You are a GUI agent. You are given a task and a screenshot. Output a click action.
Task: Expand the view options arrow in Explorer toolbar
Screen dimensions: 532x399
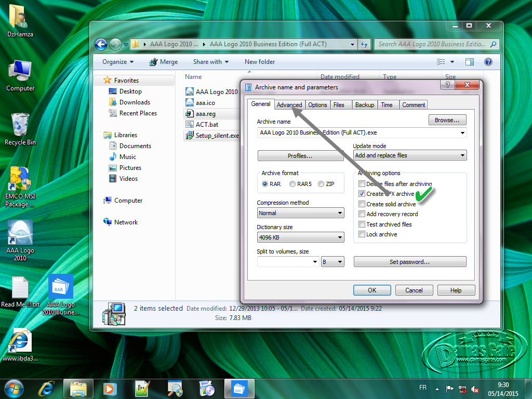[x=452, y=62]
